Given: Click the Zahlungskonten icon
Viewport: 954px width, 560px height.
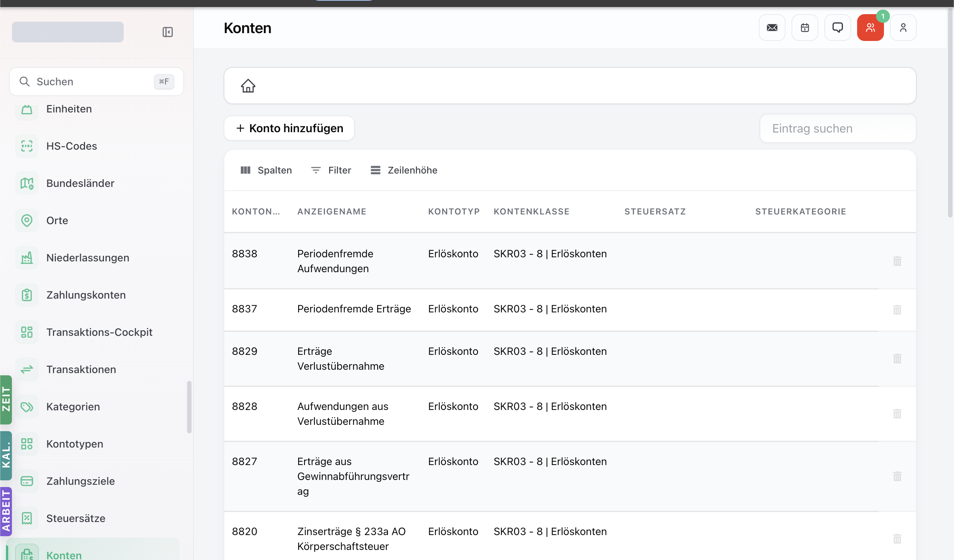Looking at the screenshot, I should coord(27,295).
